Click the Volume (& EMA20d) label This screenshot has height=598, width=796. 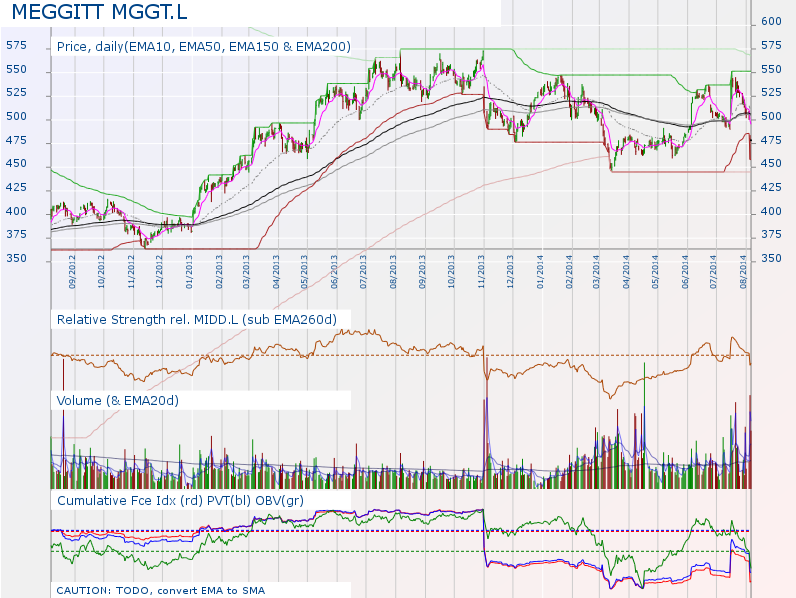(118, 401)
